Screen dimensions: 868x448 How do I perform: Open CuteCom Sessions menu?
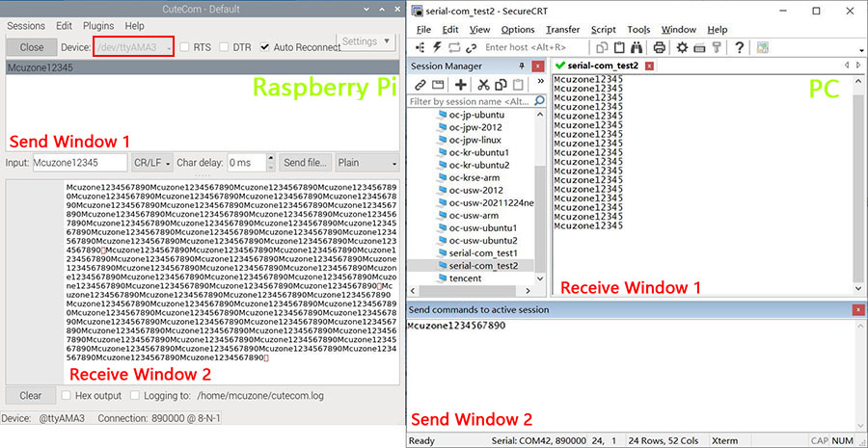click(x=26, y=26)
